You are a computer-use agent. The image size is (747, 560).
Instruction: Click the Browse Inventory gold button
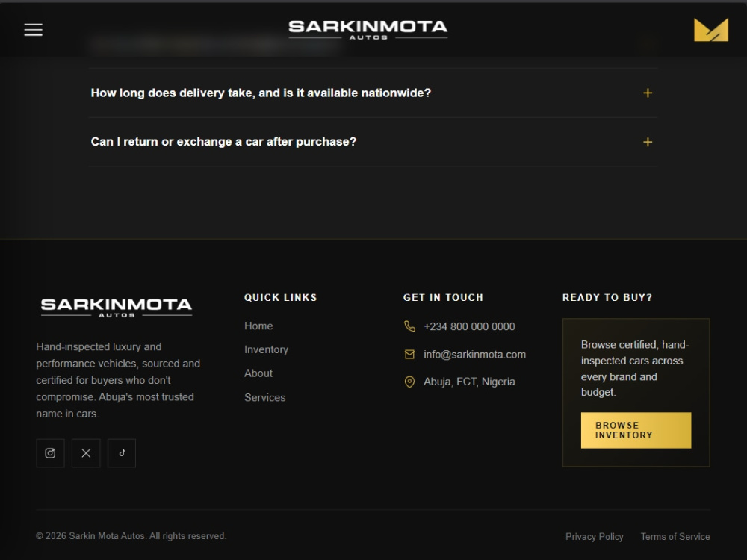[x=636, y=430]
